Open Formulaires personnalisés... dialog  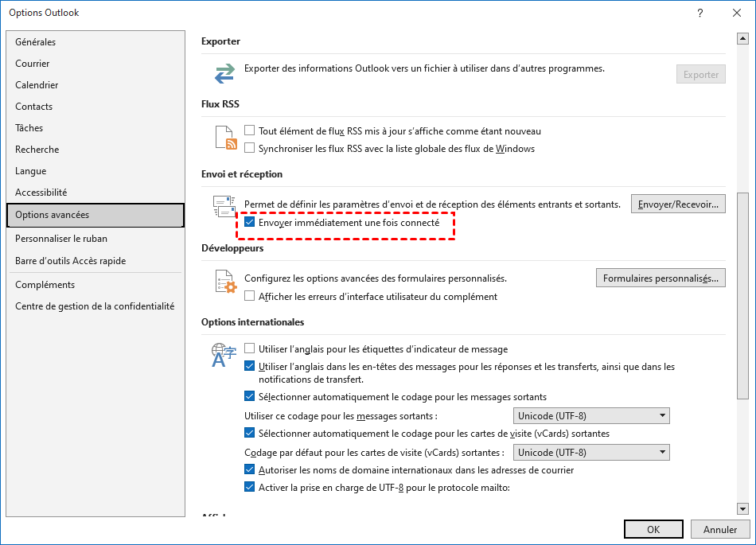click(661, 278)
